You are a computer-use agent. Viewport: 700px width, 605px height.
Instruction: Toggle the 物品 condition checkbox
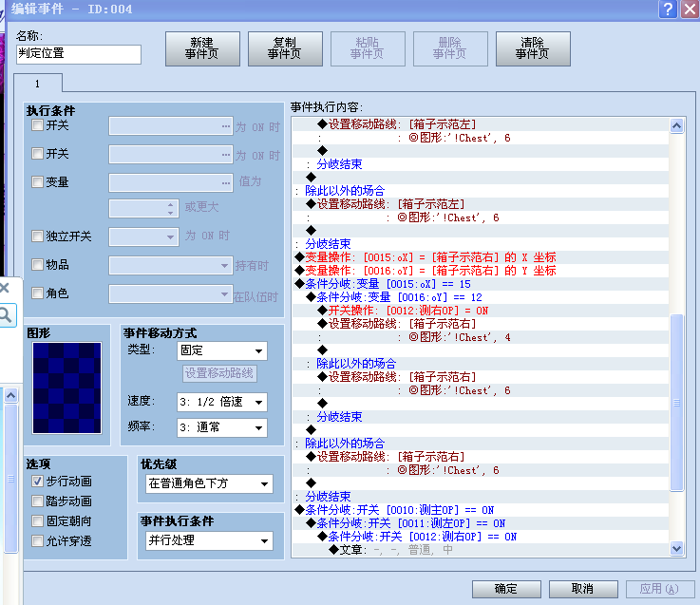(37, 265)
